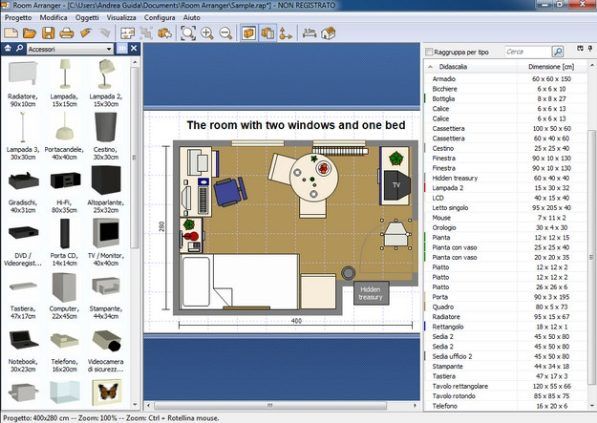Click the zoom out magnifier icon

(x=226, y=34)
